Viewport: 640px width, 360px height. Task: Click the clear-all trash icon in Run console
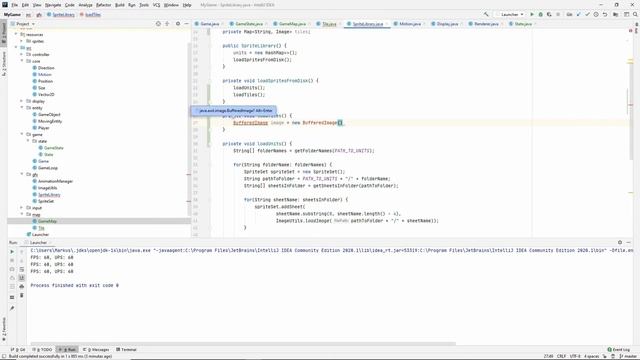point(22,295)
